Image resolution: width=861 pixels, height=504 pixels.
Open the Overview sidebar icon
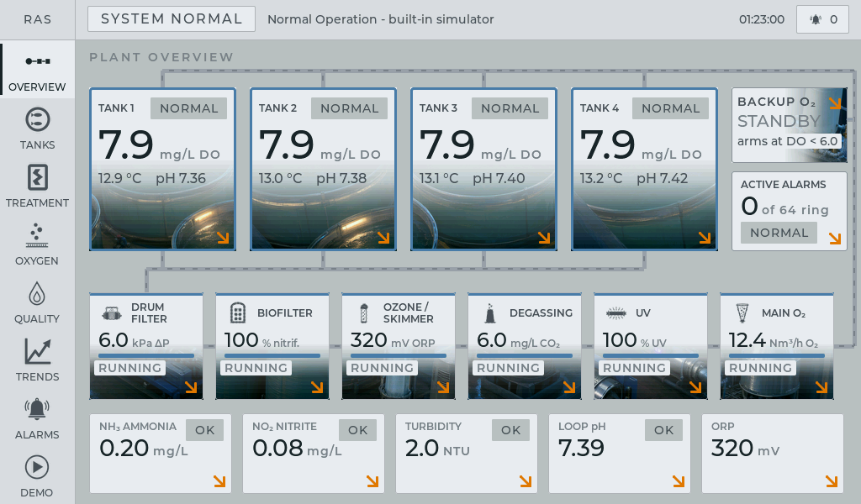pyautogui.click(x=37, y=60)
